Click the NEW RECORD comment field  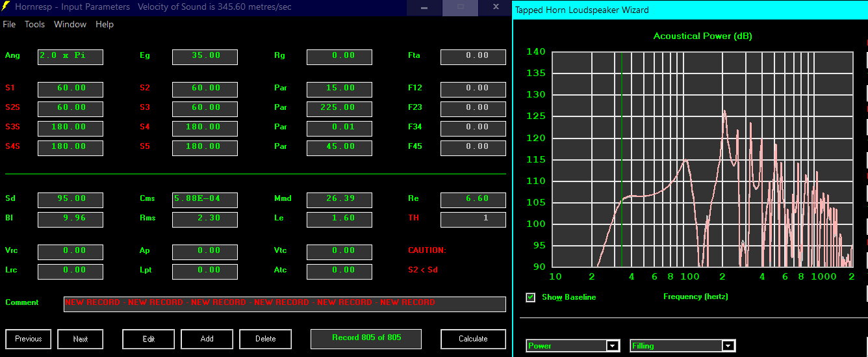[285, 304]
